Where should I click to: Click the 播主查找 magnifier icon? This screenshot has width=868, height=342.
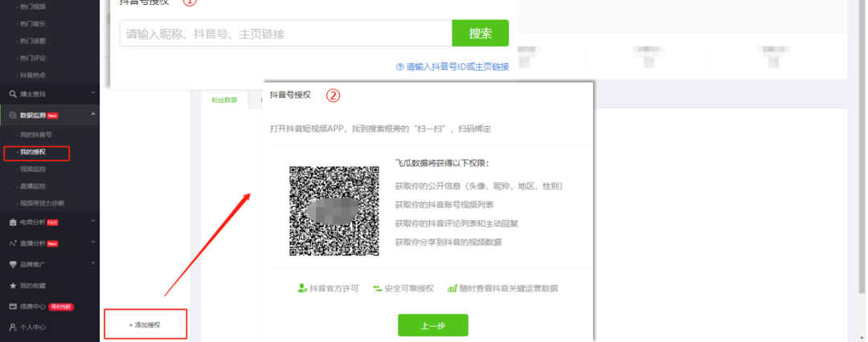[13, 94]
